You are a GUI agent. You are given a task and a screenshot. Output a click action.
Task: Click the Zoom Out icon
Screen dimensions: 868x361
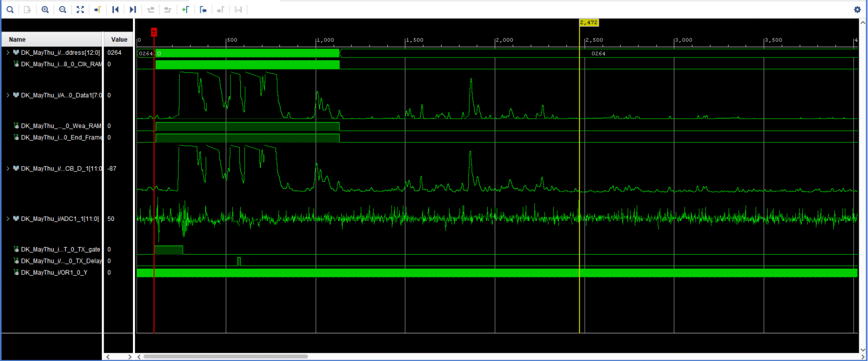[62, 9]
